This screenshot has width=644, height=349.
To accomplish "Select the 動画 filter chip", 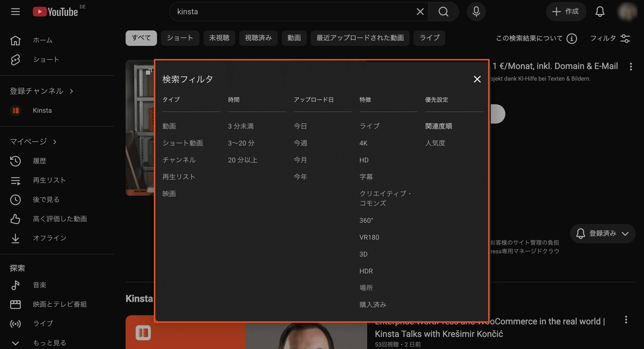I will click(x=294, y=38).
